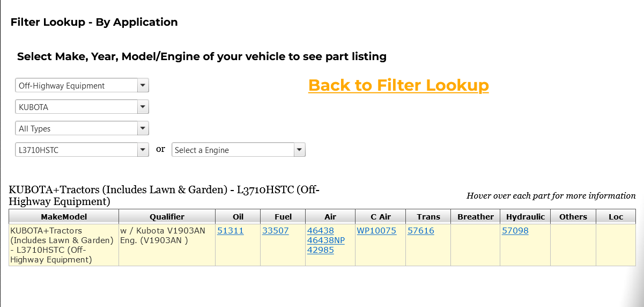Open the Select a Engine dropdown
This screenshot has width=644, height=307.
click(x=239, y=150)
